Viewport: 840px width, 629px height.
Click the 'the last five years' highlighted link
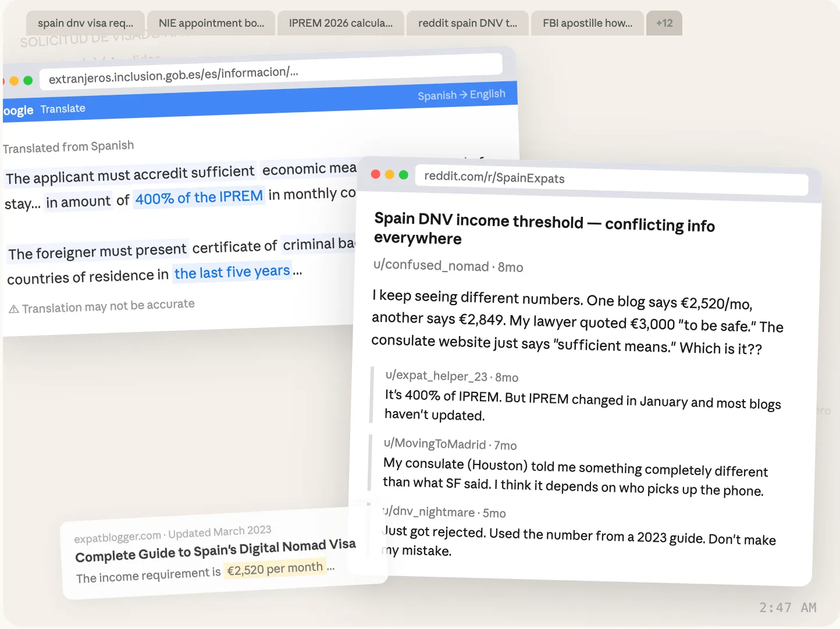pos(232,271)
